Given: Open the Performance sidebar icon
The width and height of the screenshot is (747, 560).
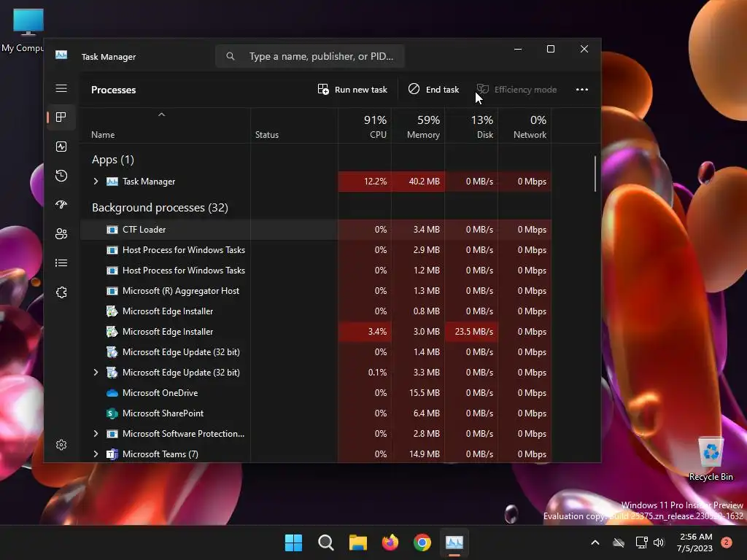Looking at the screenshot, I should (x=61, y=147).
